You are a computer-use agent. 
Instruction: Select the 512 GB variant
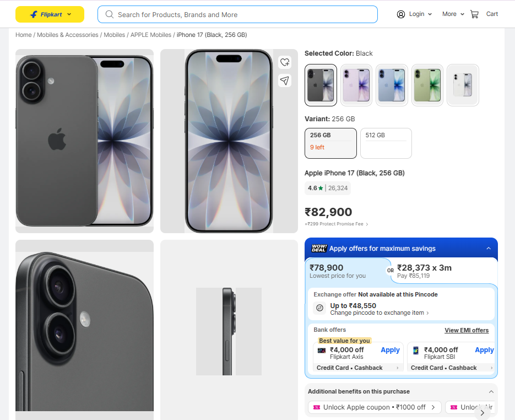pyautogui.click(x=386, y=143)
